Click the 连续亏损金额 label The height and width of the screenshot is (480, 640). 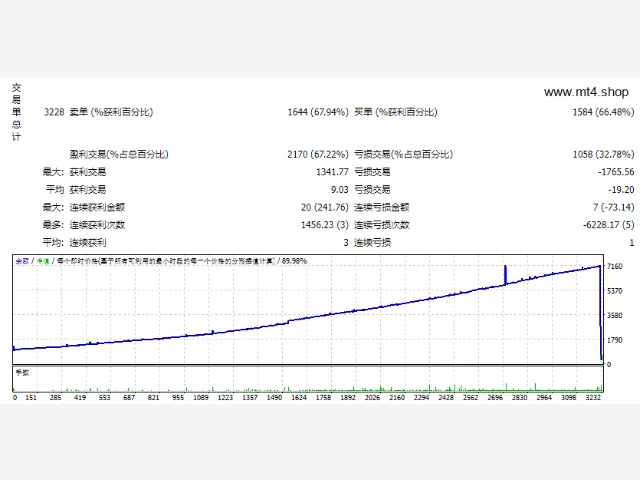click(x=382, y=207)
